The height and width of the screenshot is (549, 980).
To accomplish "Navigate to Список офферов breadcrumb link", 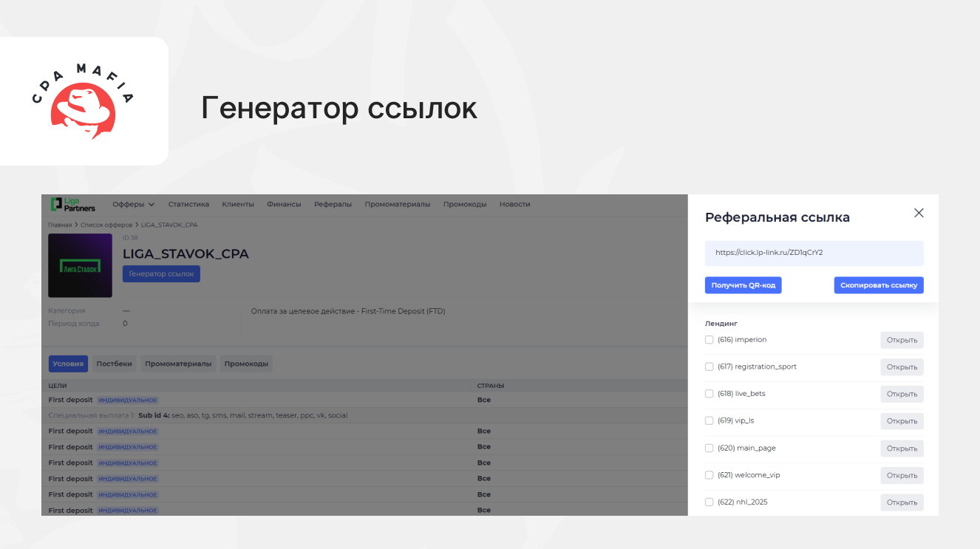I will (106, 225).
